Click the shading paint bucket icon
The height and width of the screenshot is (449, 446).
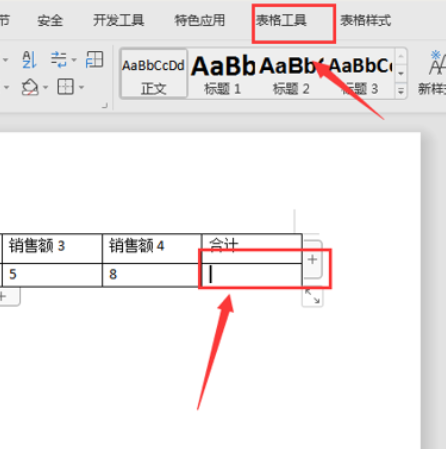click(x=30, y=87)
